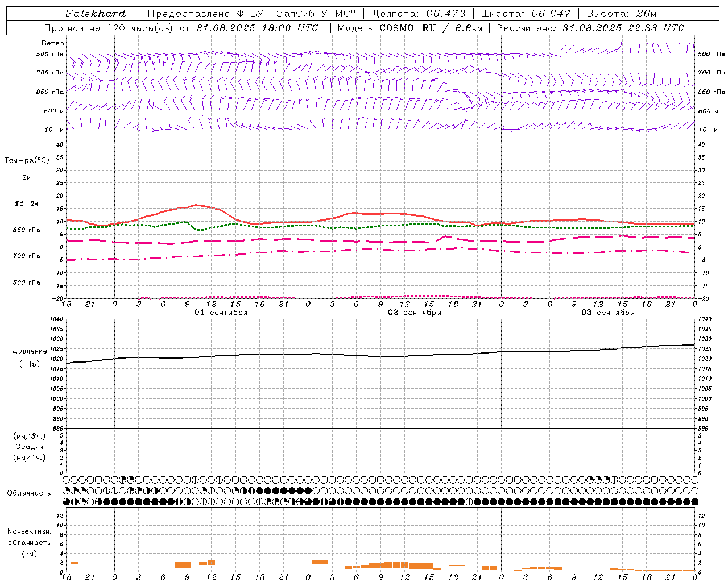This screenshot has height=582, width=728.
Task: Click the 'Широта: 66.647' latitude value
Action: pyautogui.click(x=526, y=14)
